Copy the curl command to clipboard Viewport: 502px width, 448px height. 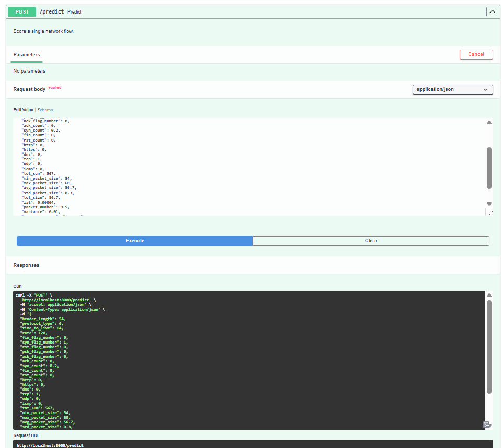pyautogui.click(x=487, y=425)
